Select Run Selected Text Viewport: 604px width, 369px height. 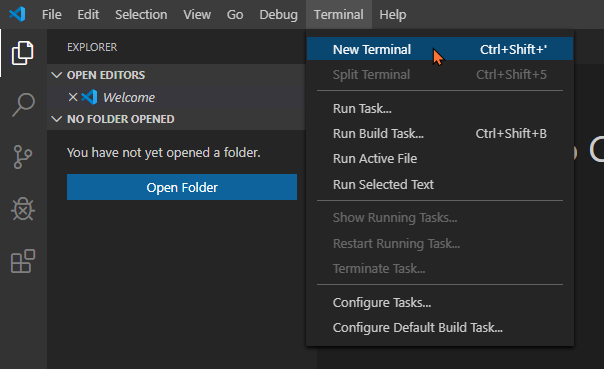[440, 184]
